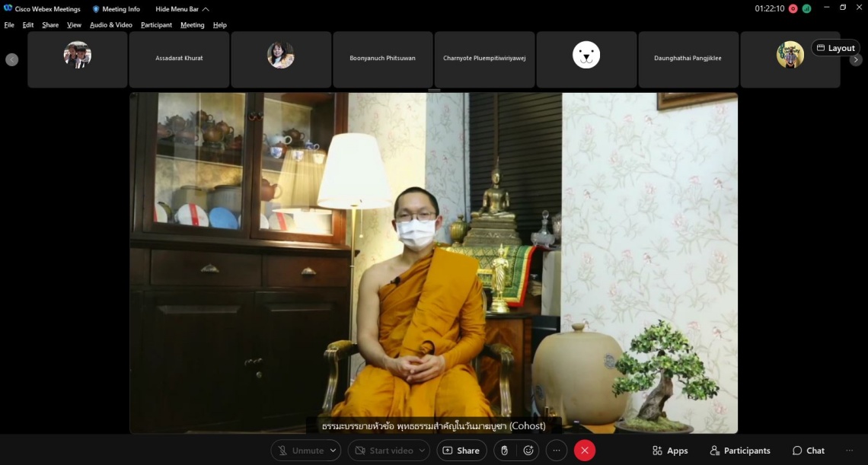
Task: Expand video options arrow next to Start video
Action: (422, 451)
